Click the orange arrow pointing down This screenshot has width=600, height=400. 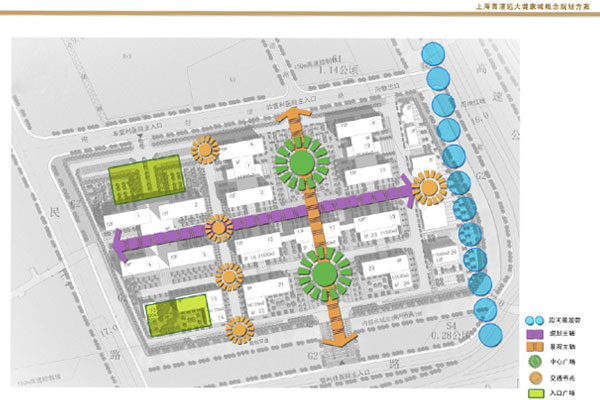[x=338, y=340]
